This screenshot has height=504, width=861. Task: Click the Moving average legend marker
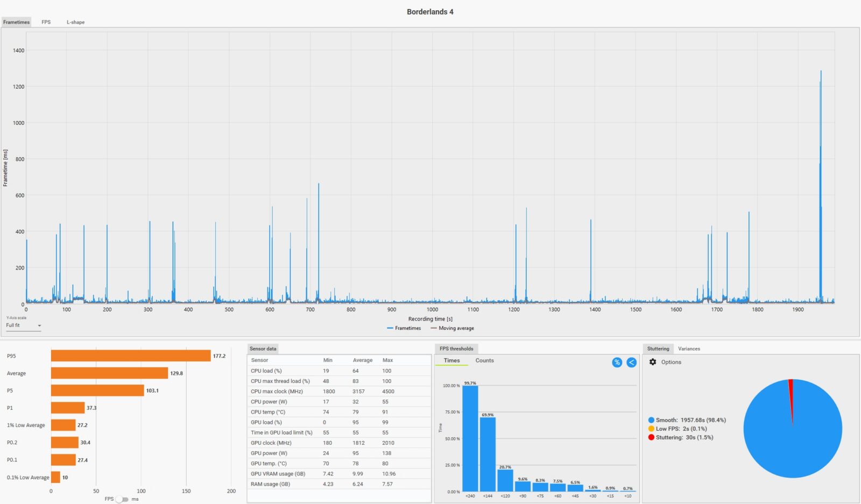point(434,328)
